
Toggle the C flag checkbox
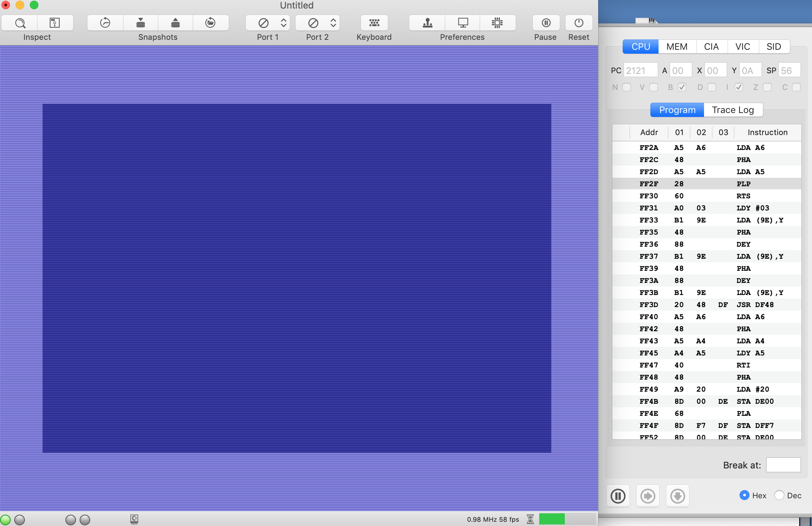point(796,87)
